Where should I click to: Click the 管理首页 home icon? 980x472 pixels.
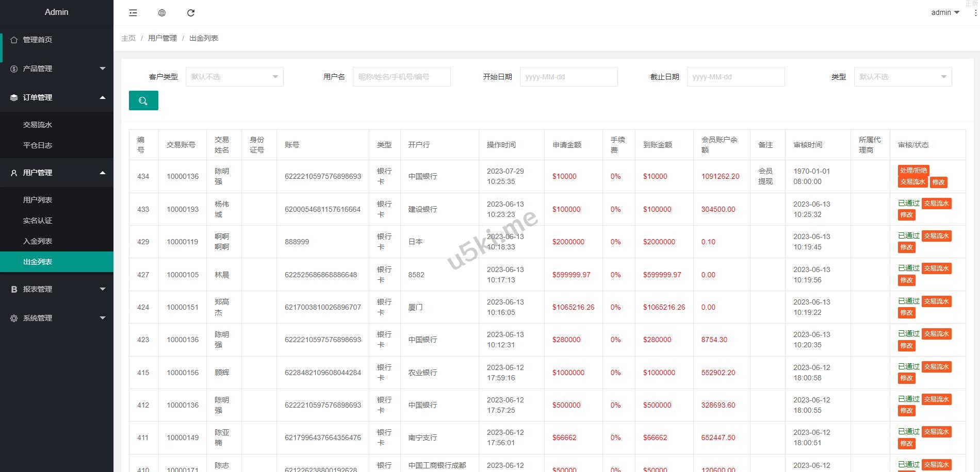(x=14, y=40)
